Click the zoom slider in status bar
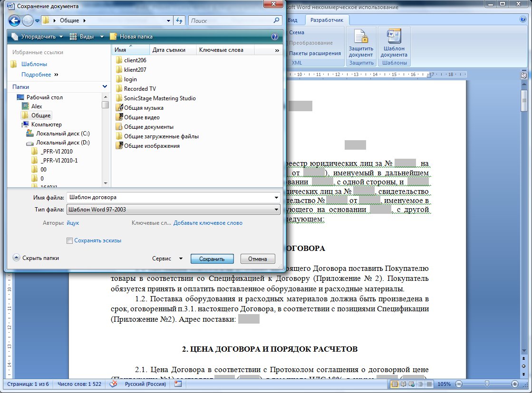The image size is (532, 393). (x=486, y=383)
